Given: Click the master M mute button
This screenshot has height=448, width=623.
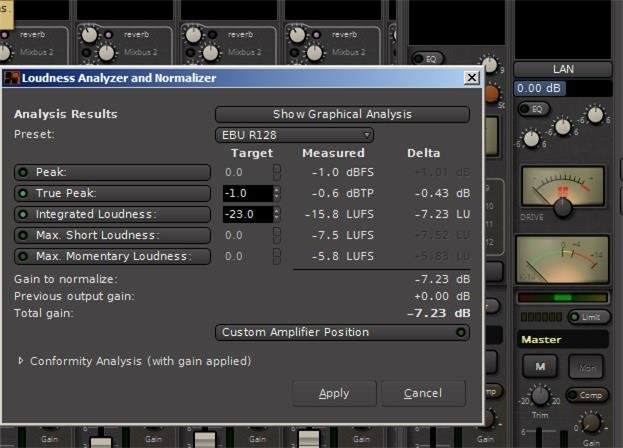Looking at the screenshot, I should (x=540, y=366).
